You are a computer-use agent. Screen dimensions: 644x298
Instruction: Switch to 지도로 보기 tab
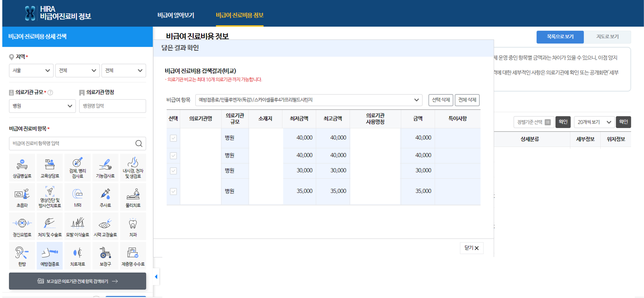608,37
